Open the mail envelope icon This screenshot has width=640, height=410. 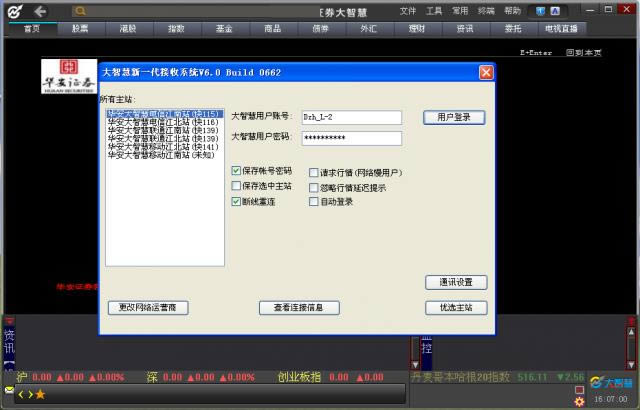[9, 390]
